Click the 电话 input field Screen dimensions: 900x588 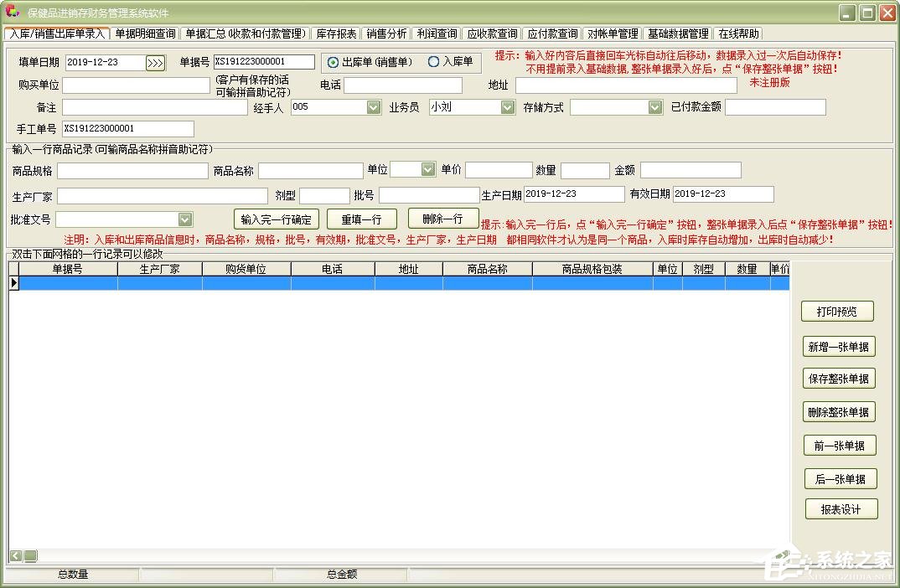[x=403, y=85]
